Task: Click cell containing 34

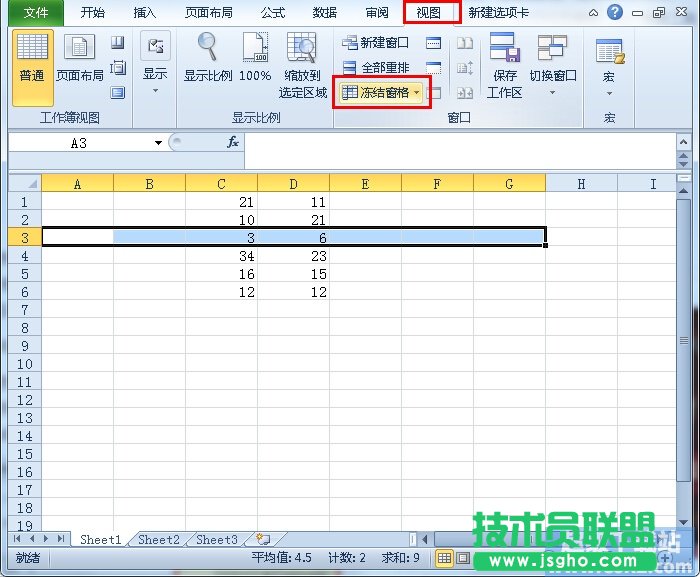Action: [x=221, y=255]
